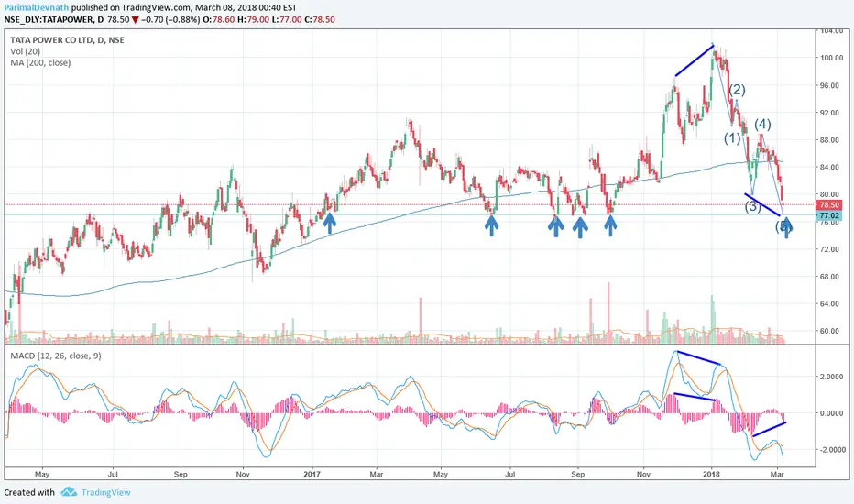Click the Vol (20) indicator label
The height and width of the screenshot is (504, 854).
pyautogui.click(x=25, y=51)
